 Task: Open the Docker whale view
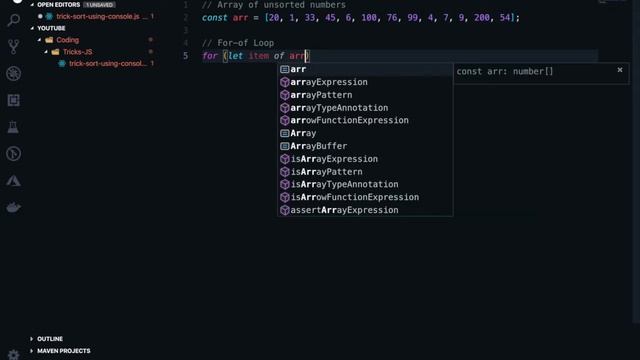(13, 207)
